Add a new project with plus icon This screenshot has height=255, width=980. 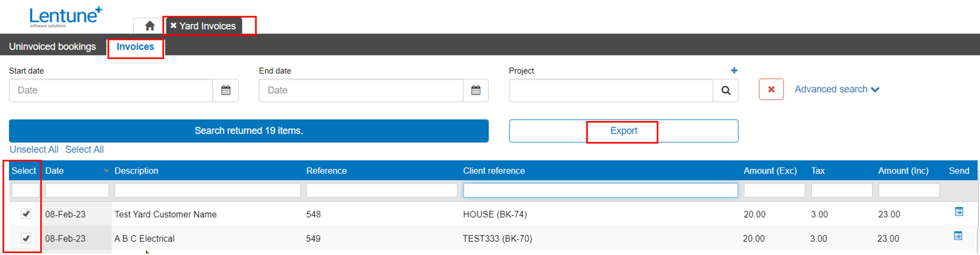(734, 70)
